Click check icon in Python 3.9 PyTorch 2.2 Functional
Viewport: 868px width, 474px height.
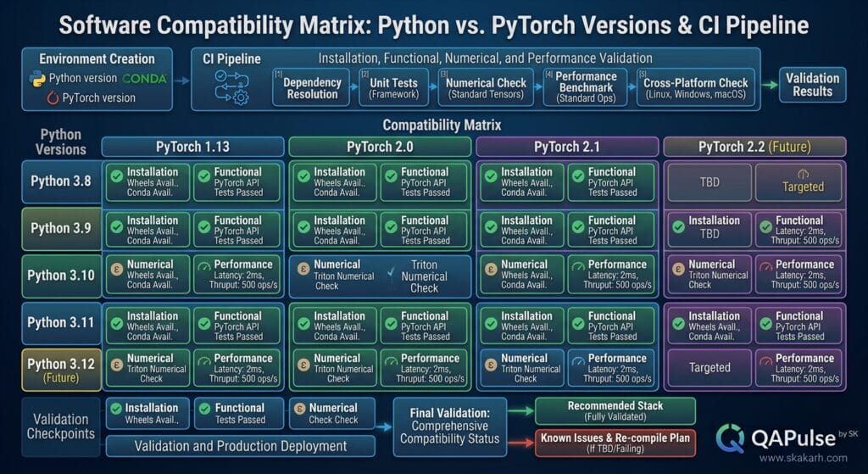click(x=766, y=227)
